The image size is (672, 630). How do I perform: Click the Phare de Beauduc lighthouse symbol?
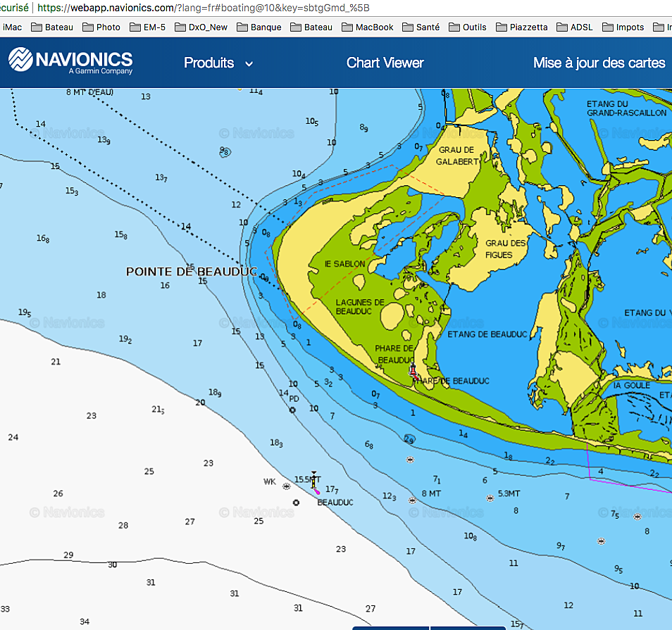(413, 372)
